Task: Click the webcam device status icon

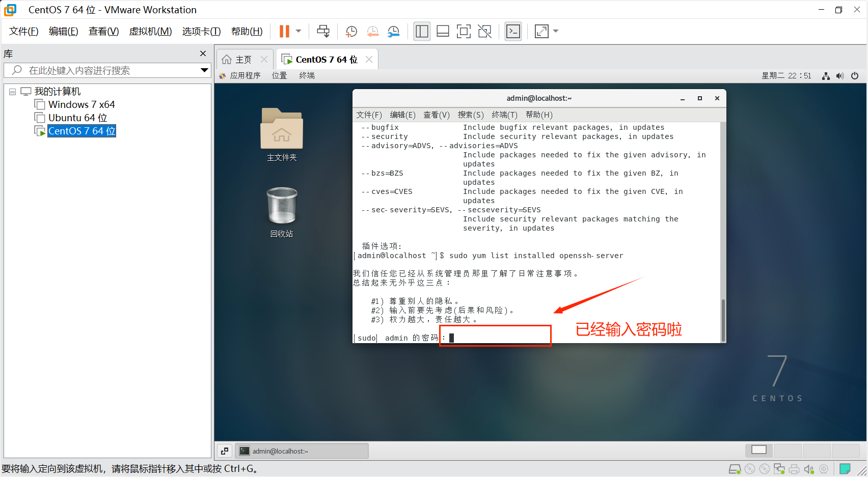Action: [824, 469]
